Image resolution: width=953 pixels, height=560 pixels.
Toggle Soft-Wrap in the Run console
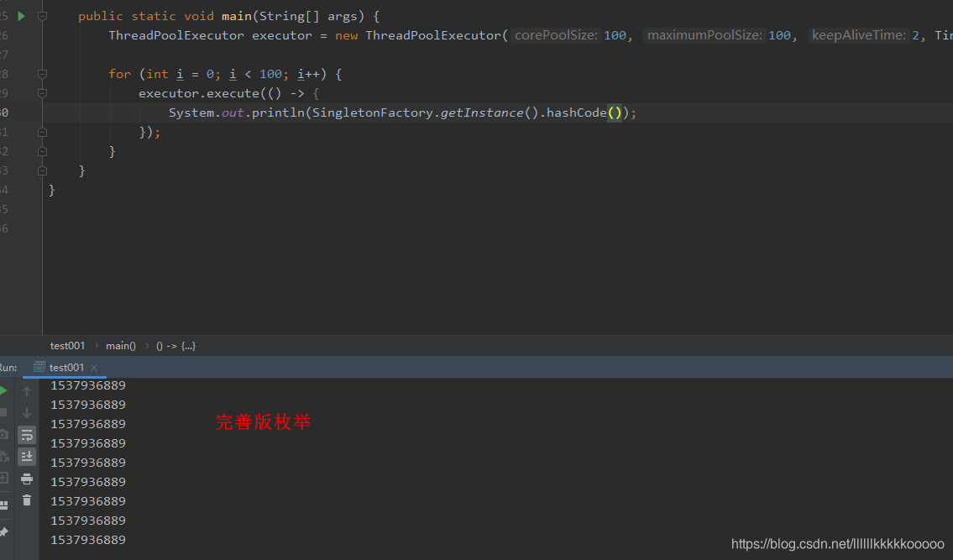pyautogui.click(x=27, y=436)
